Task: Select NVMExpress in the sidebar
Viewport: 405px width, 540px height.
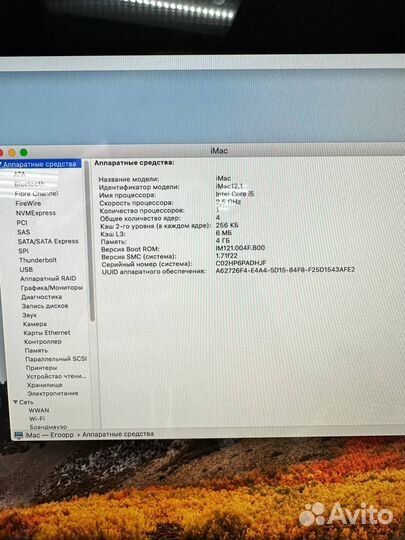Action: (x=36, y=213)
